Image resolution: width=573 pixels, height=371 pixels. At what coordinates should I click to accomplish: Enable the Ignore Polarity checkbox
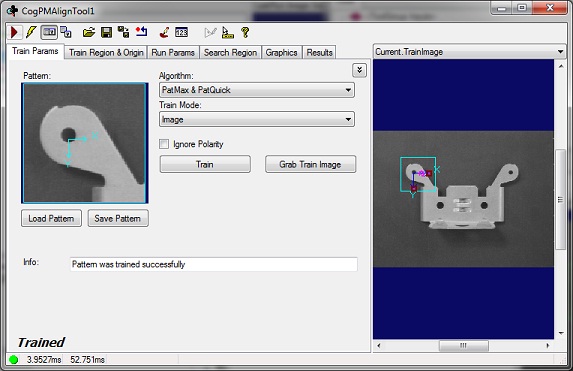164,144
